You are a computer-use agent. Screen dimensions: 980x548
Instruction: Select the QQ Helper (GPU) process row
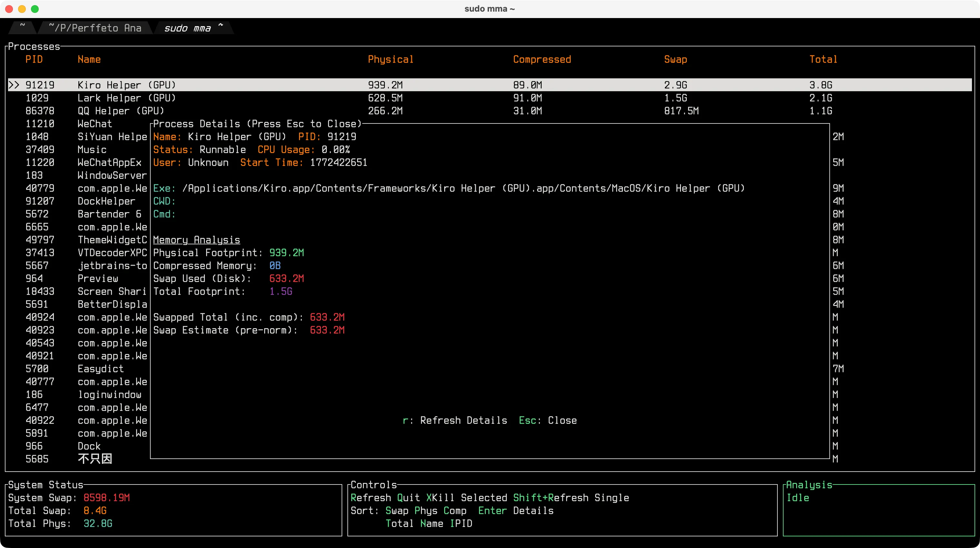(121, 111)
